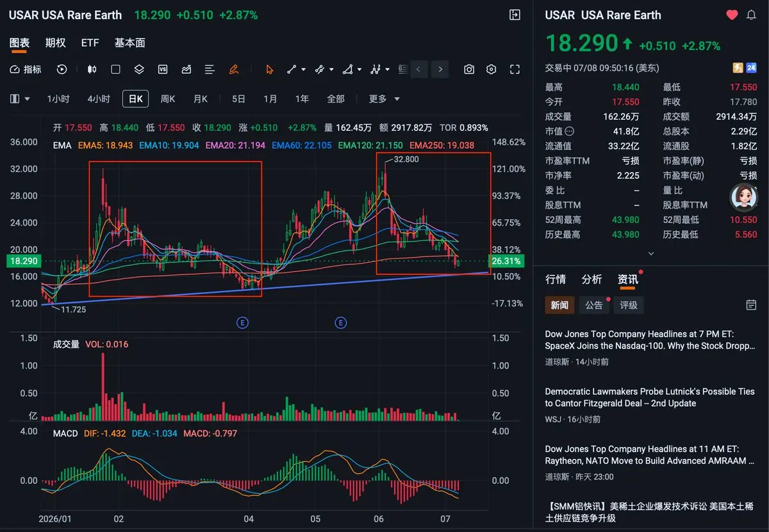
Task: Click the first E earnings marker
Action: (x=242, y=322)
